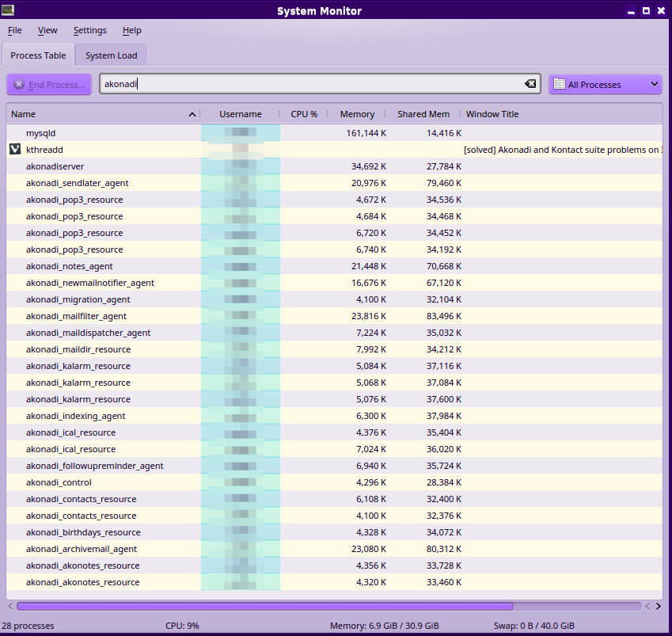Open the All Processes dropdown
672x636 pixels.
click(x=606, y=85)
